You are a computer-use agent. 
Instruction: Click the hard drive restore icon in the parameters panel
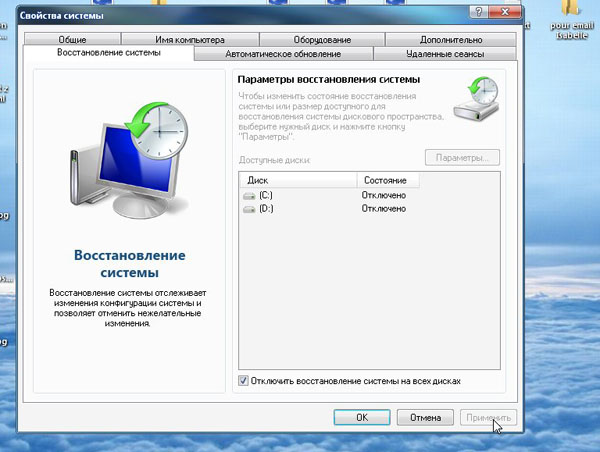coord(473,99)
